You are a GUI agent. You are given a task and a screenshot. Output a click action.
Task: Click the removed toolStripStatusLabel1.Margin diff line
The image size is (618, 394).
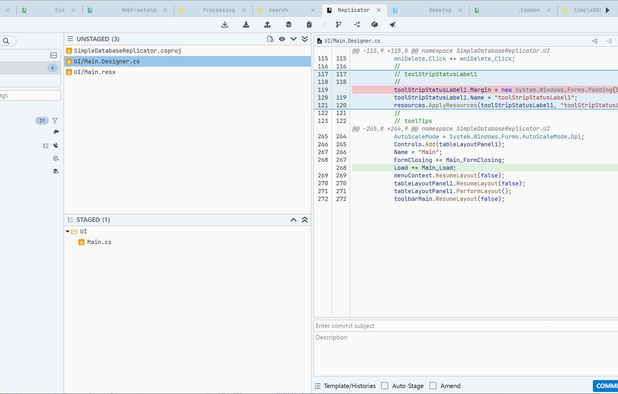(x=485, y=90)
